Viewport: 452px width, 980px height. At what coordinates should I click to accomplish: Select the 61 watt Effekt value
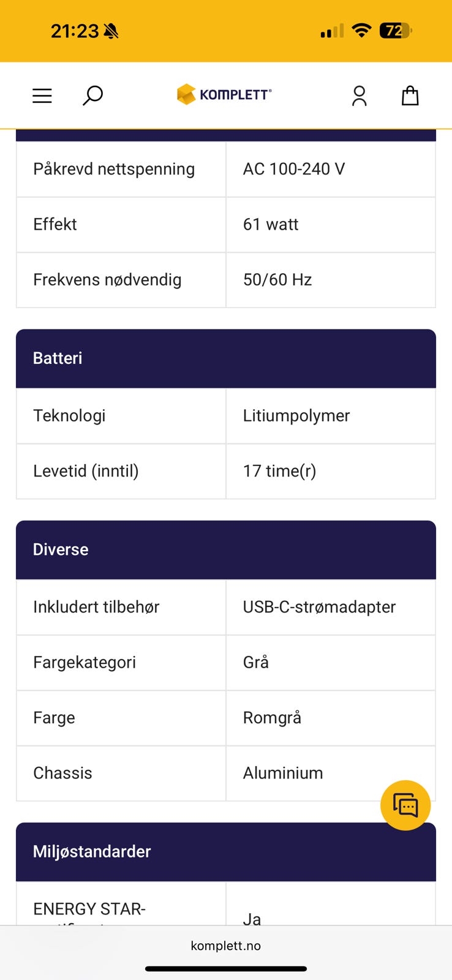pos(271,225)
